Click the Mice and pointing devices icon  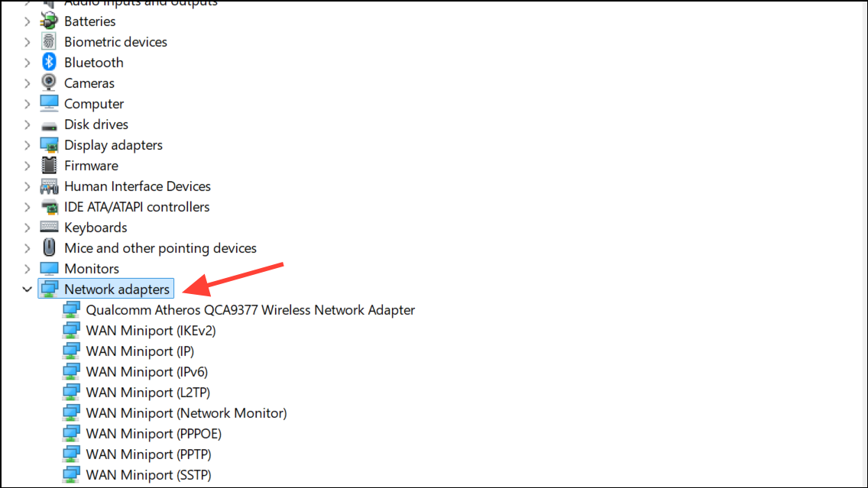(x=49, y=247)
